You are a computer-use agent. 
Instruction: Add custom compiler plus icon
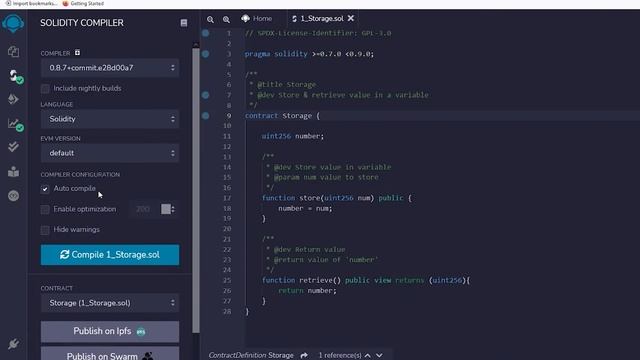pyautogui.click(x=77, y=53)
